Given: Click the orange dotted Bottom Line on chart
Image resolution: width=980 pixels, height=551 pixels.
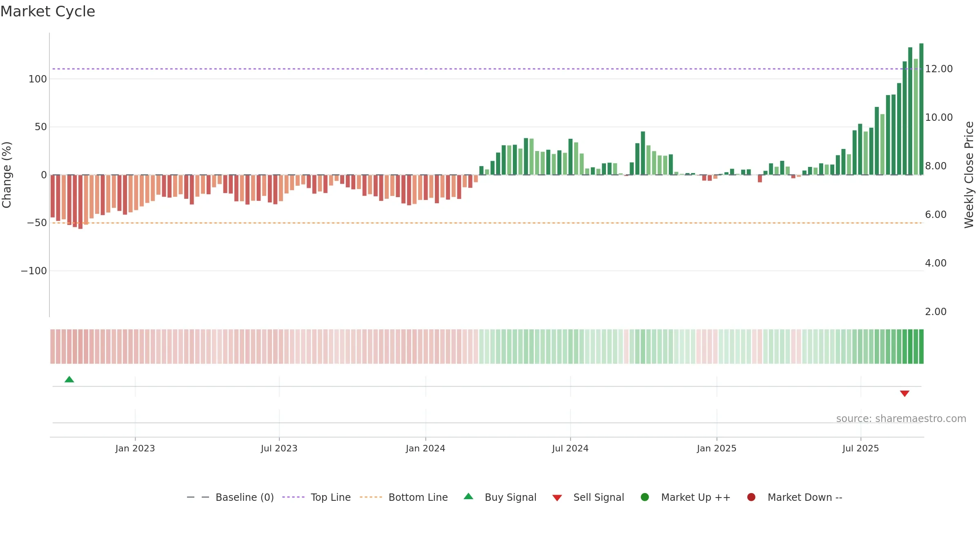Looking at the screenshot, I should (486, 223).
